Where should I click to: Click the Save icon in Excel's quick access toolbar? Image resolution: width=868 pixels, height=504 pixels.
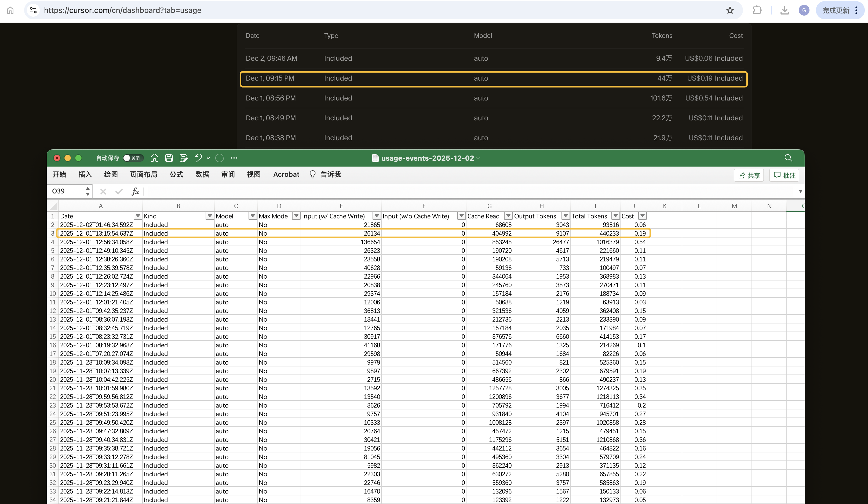[169, 158]
